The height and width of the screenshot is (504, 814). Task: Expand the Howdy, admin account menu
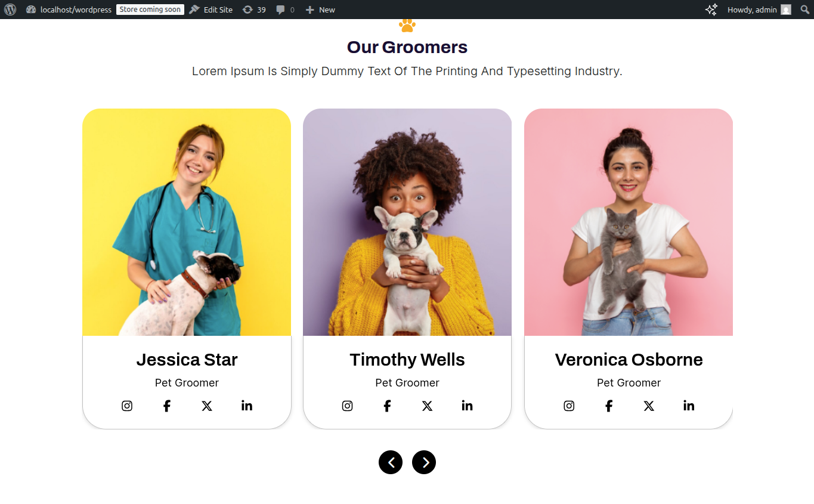pyautogui.click(x=759, y=10)
